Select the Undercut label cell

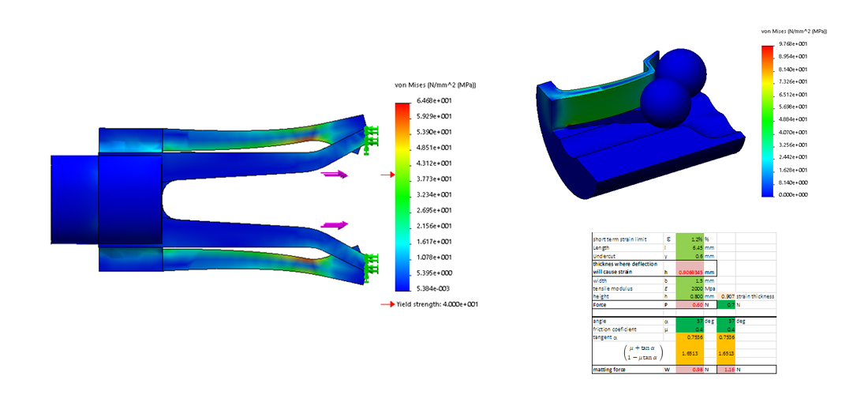pos(628,256)
